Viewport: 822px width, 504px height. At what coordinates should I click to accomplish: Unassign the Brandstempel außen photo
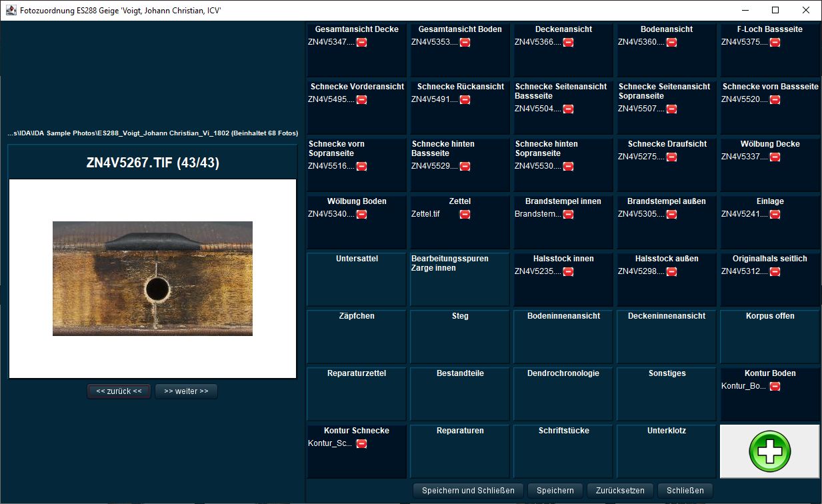(671, 215)
